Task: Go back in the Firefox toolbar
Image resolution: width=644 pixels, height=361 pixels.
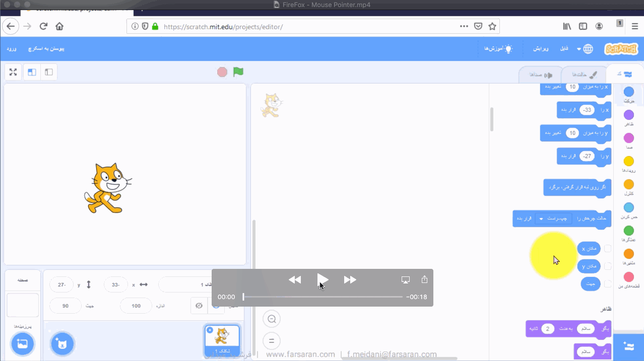Action: coord(11,26)
